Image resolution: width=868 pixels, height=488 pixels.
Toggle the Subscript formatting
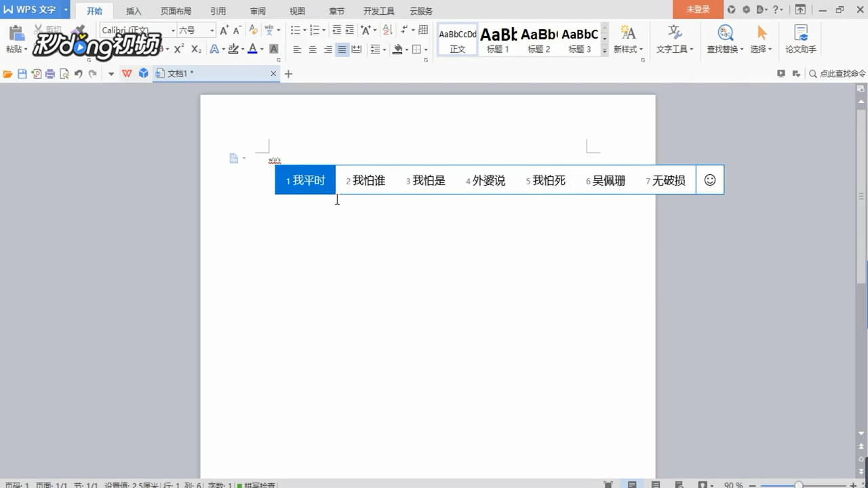pyautogui.click(x=196, y=47)
